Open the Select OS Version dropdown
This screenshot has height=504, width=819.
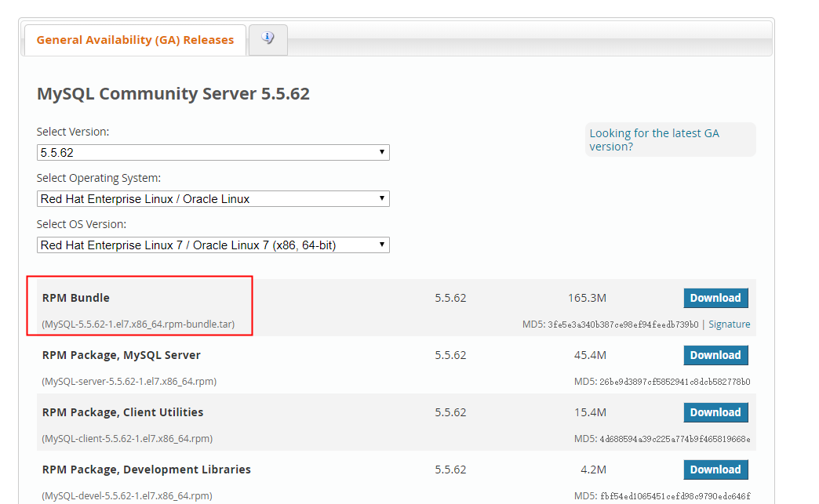pyautogui.click(x=213, y=245)
